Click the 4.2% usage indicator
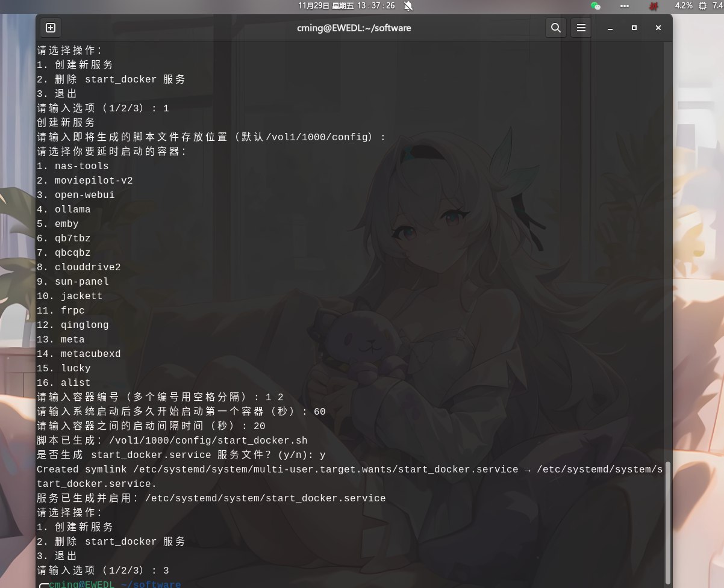Screen dimensions: 724x588 (684, 5)
